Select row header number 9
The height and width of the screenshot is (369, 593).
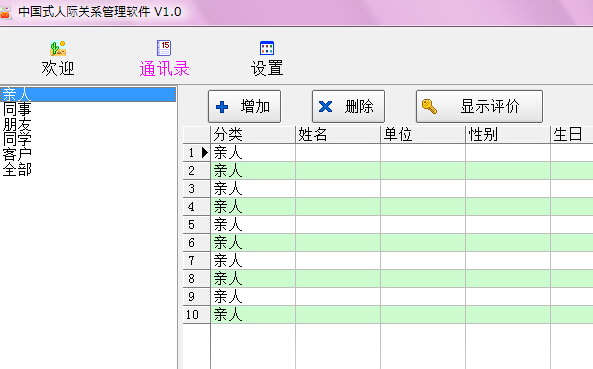pyautogui.click(x=197, y=297)
